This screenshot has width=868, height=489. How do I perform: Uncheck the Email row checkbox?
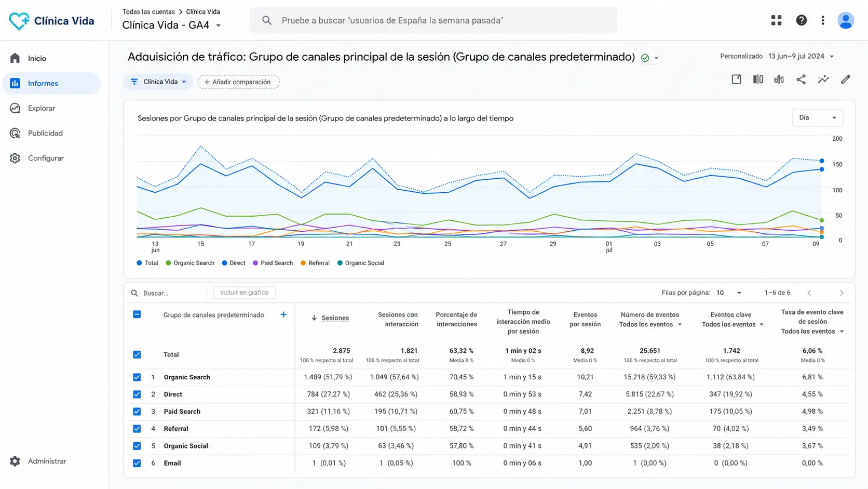point(137,463)
